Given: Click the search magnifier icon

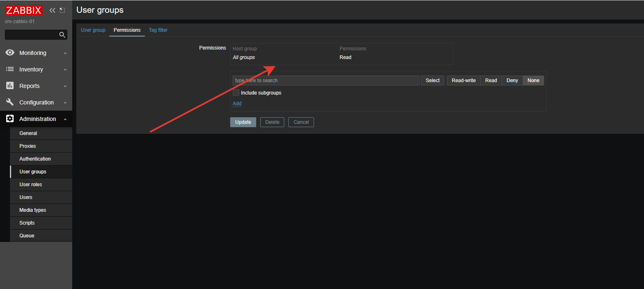Looking at the screenshot, I should 62,35.
